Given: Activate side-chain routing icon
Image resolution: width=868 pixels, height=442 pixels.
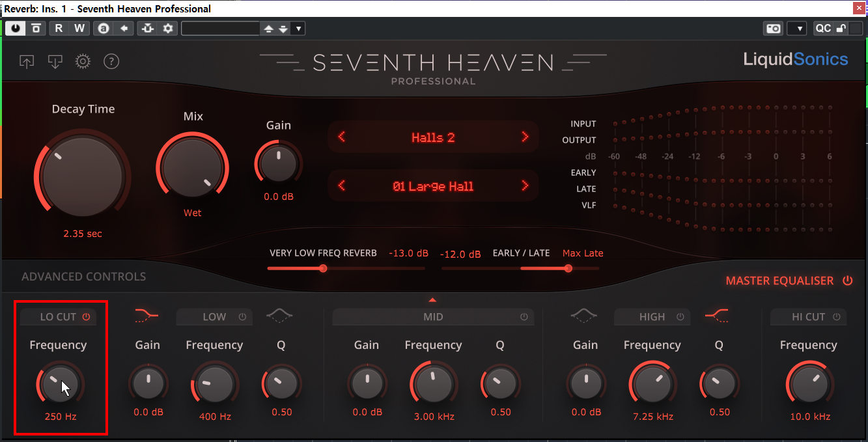Looking at the screenshot, I should [x=148, y=29].
